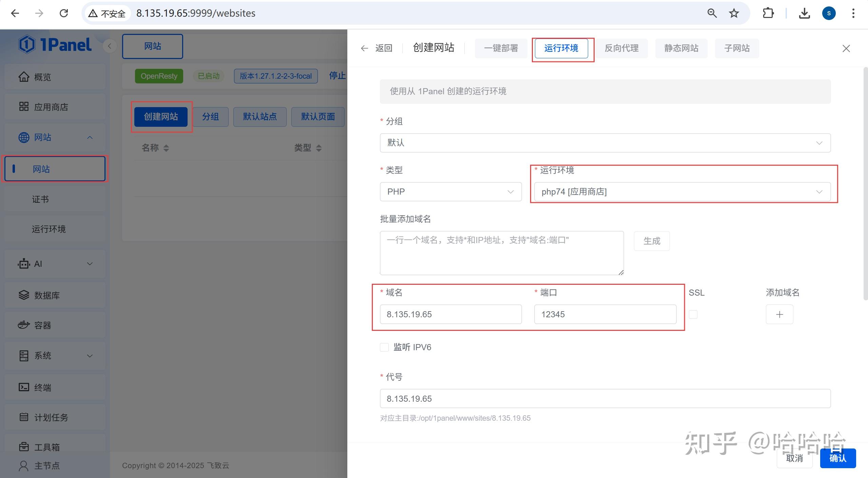The width and height of the screenshot is (868, 478).
Task: Open the 概览 overview page from sidebar
Action: 44,77
